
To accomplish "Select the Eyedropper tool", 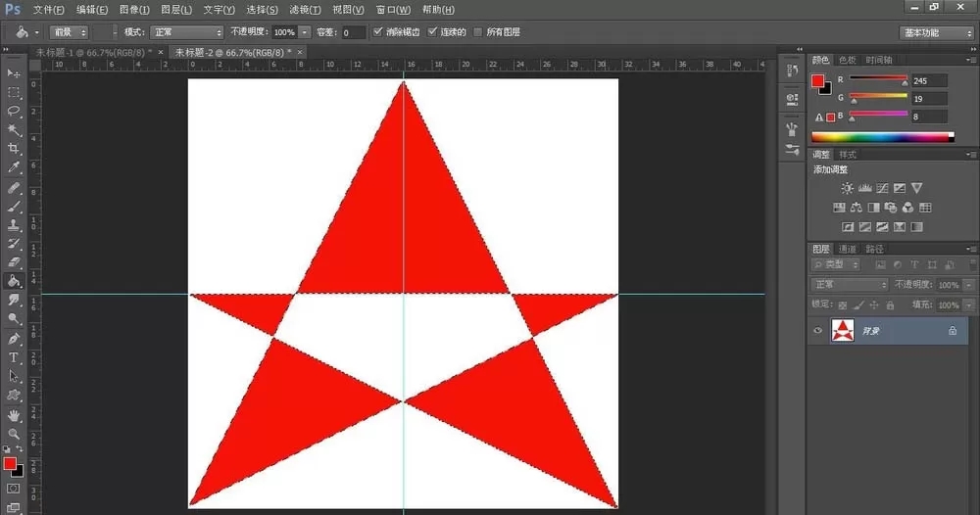I will click(x=14, y=167).
